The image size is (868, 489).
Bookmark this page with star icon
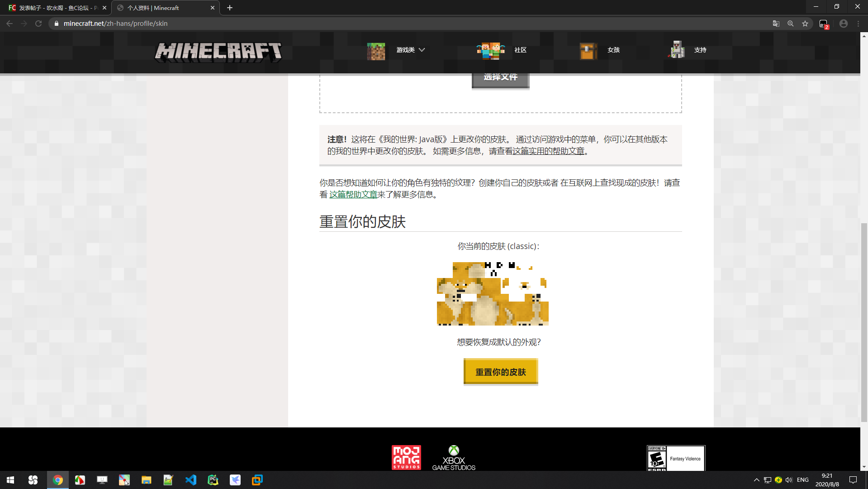click(x=805, y=24)
